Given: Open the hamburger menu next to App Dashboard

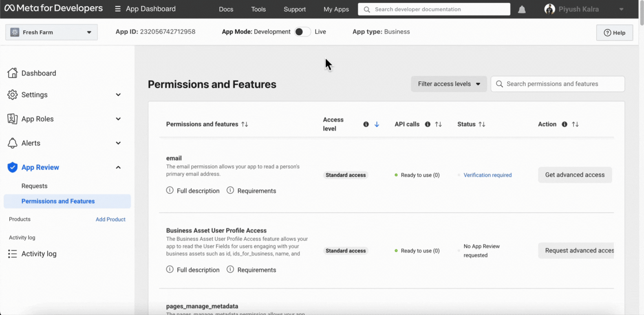Looking at the screenshot, I should [x=118, y=9].
